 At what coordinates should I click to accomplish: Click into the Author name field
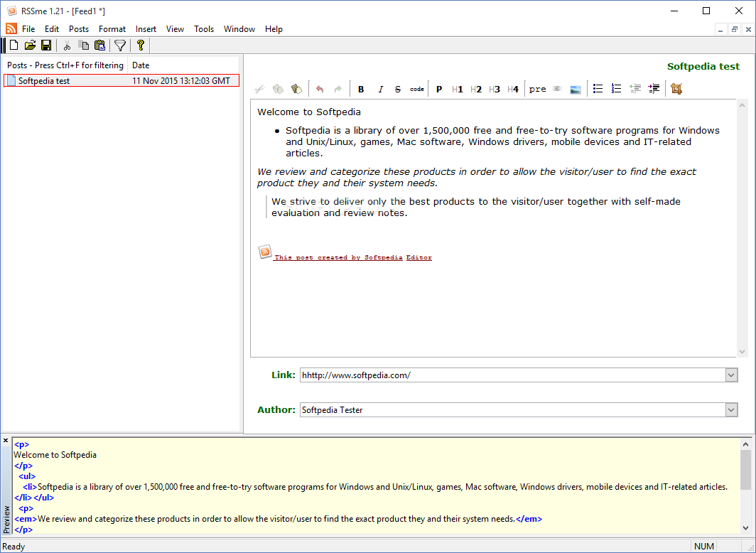click(512, 410)
